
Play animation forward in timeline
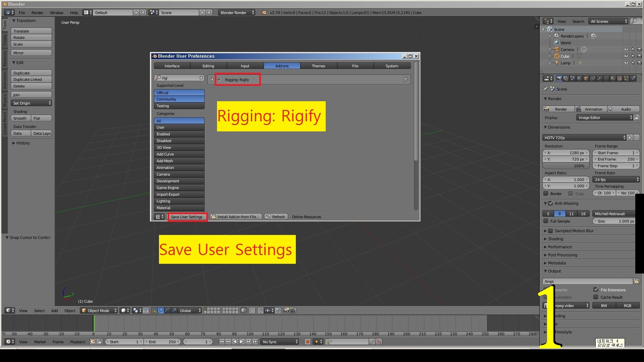click(x=241, y=342)
